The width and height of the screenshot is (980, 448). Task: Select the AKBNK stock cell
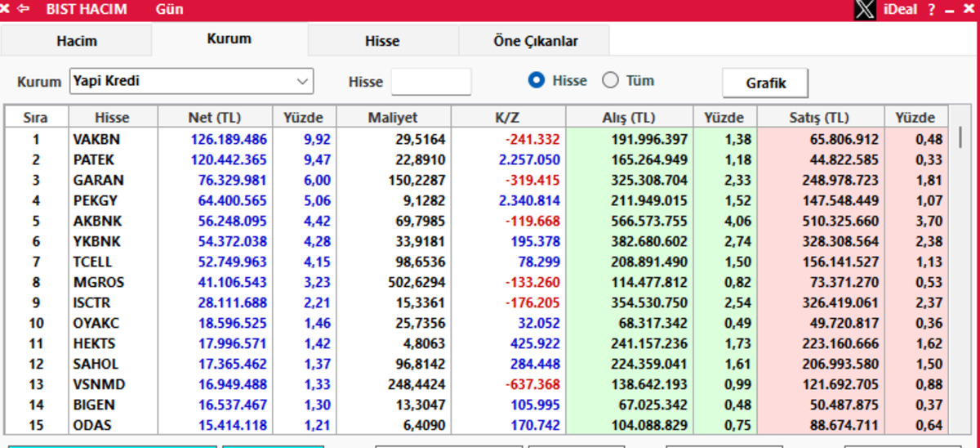click(114, 221)
